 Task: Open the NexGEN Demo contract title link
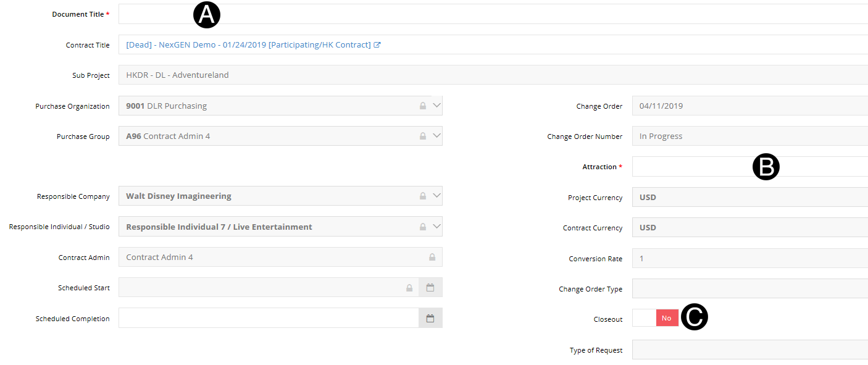pos(248,45)
